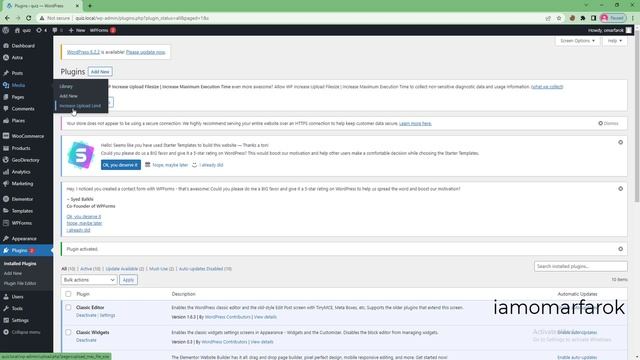Open the Dashboard menu item
The height and width of the screenshot is (360, 640).
(x=23, y=46)
